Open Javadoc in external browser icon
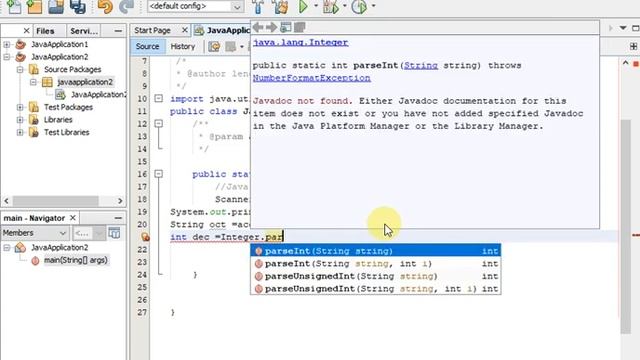The width and height of the screenshot is (640, 360). click(286, 27)
